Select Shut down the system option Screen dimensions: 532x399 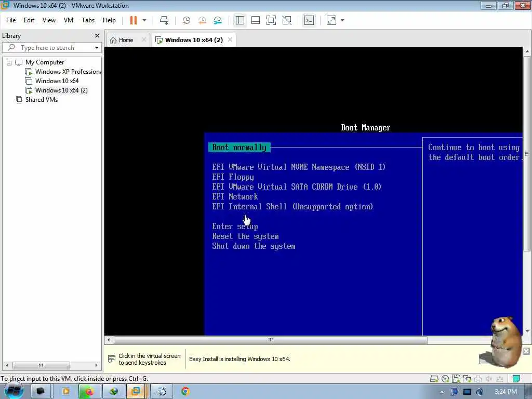coord(254,246)
